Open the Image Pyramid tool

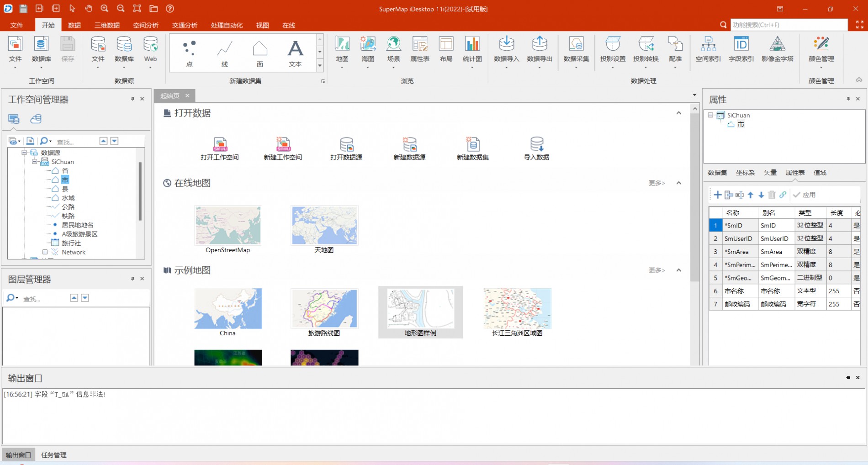pyautogui.click(x=777, y=44)
